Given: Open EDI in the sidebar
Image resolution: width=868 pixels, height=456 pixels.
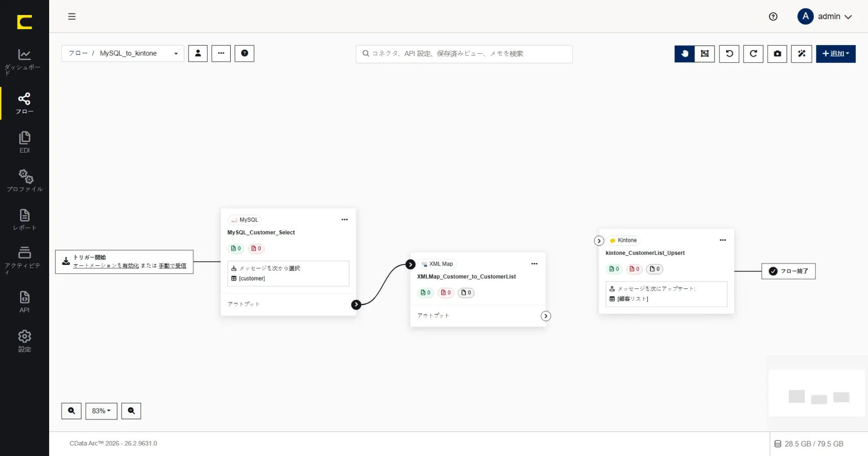Looking at the screenshot, I should [24, 142].
